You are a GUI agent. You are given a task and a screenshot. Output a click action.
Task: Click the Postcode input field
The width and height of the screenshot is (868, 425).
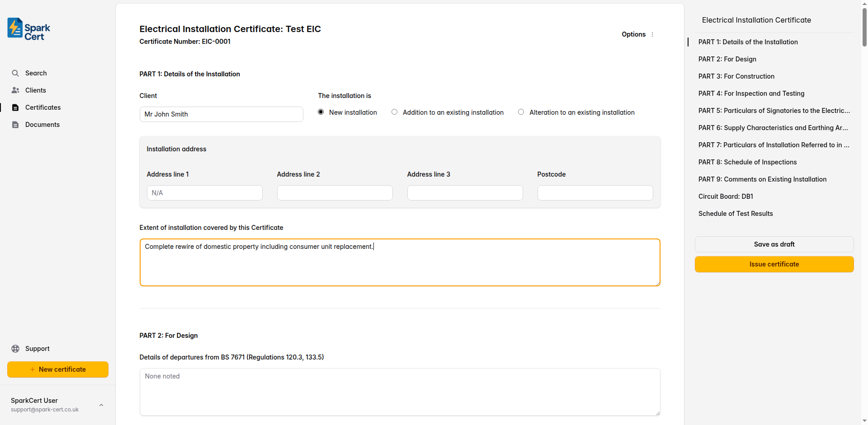point(595,192)
